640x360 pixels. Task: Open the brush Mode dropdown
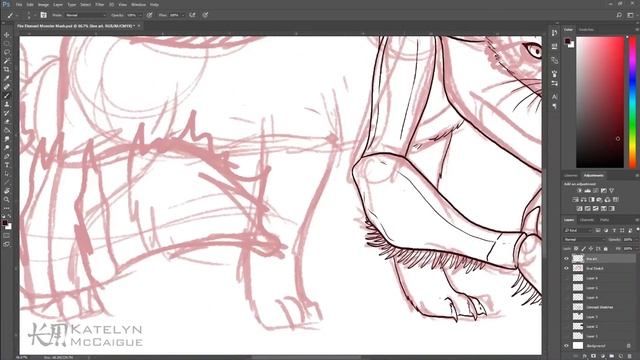(85, 15)
